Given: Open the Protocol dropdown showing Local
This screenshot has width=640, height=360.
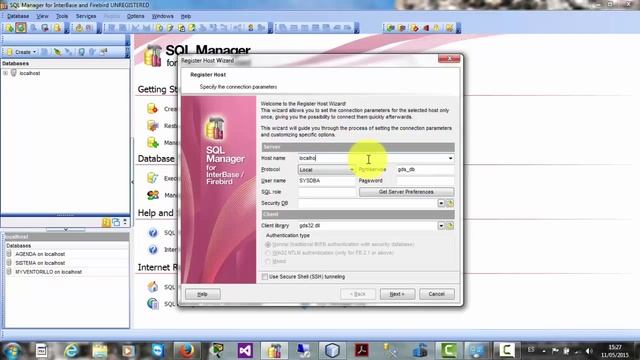Looking at the screenshot, I should [x=327, y=169].
